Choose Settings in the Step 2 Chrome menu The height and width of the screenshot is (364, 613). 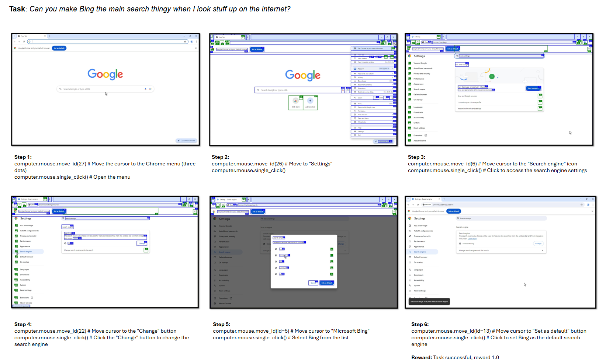[x=374, y=131]
